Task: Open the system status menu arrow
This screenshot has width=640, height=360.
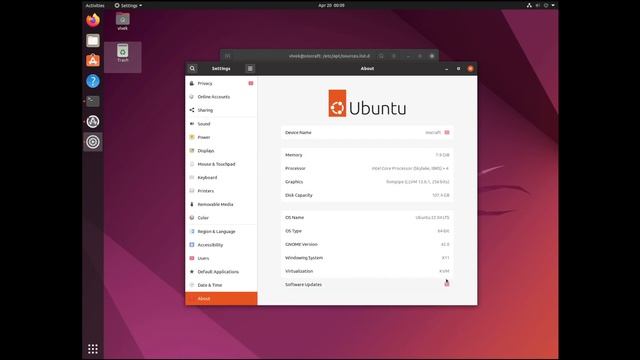Action: click(x=553, y=5)
